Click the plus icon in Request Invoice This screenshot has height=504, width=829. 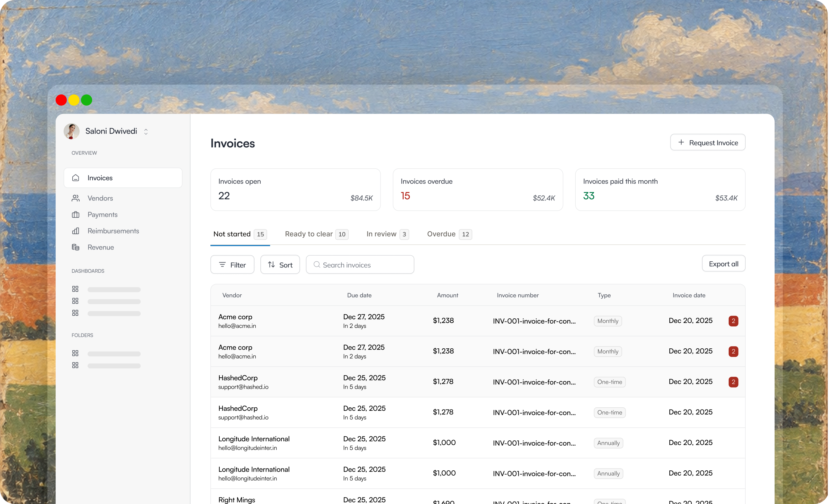pos(681,142)
